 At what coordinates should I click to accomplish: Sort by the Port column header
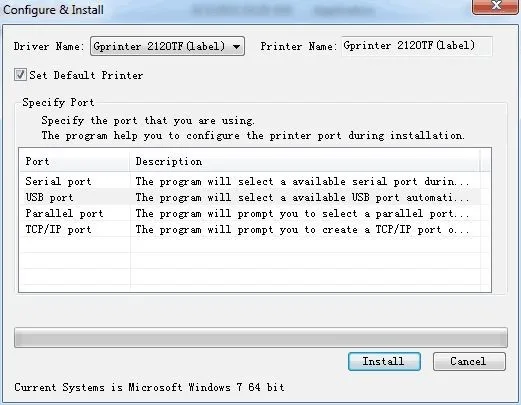pyautogui.click(x=74, y=161)
